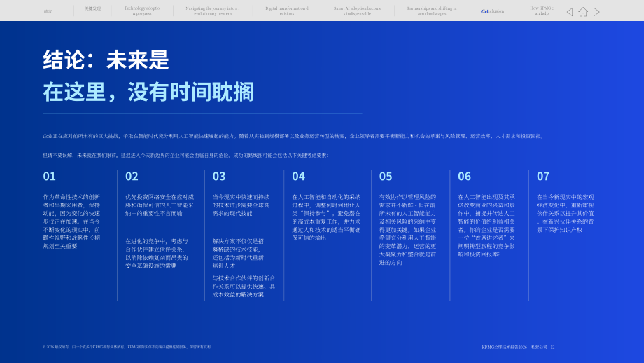Click the KPMG report page number footer
The height and width of the screenshot is (363, 644).
click(518, 348)
